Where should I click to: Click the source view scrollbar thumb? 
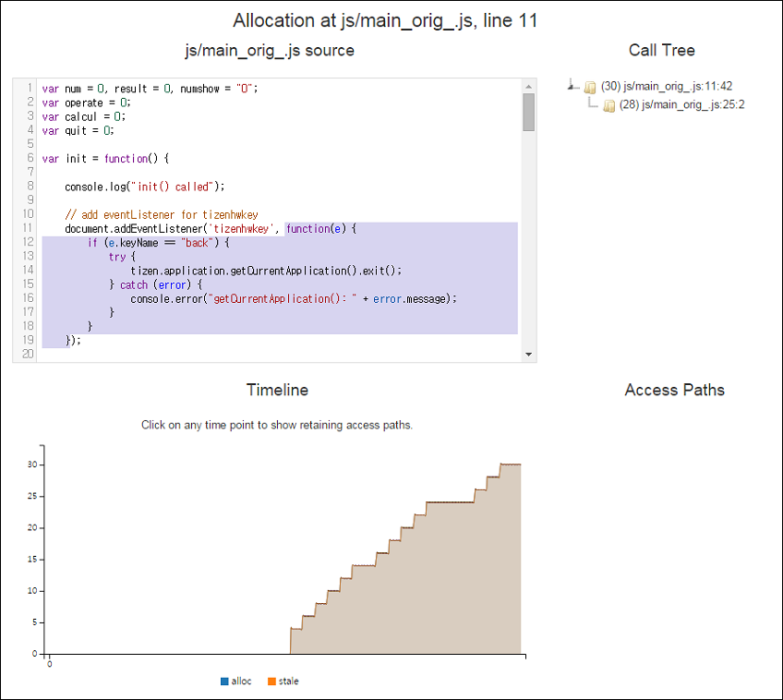click(x=528, y=113)
